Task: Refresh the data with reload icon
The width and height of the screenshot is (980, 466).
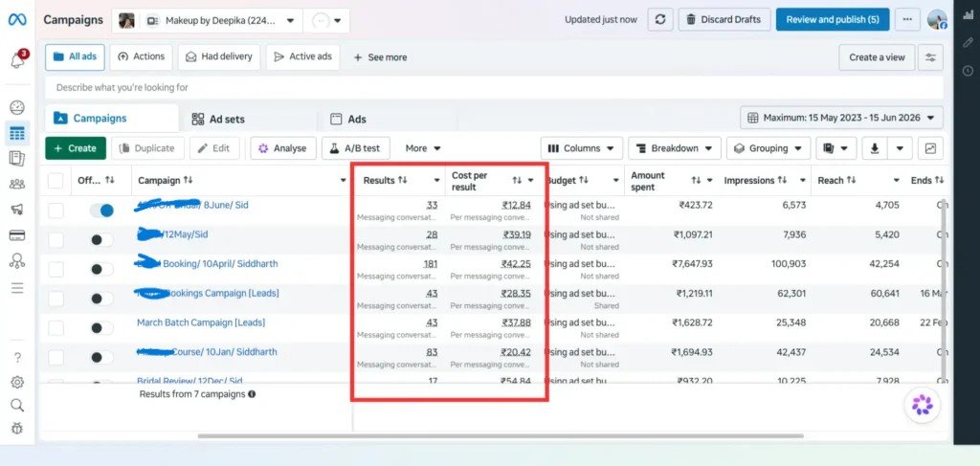Action: (660, 19)
